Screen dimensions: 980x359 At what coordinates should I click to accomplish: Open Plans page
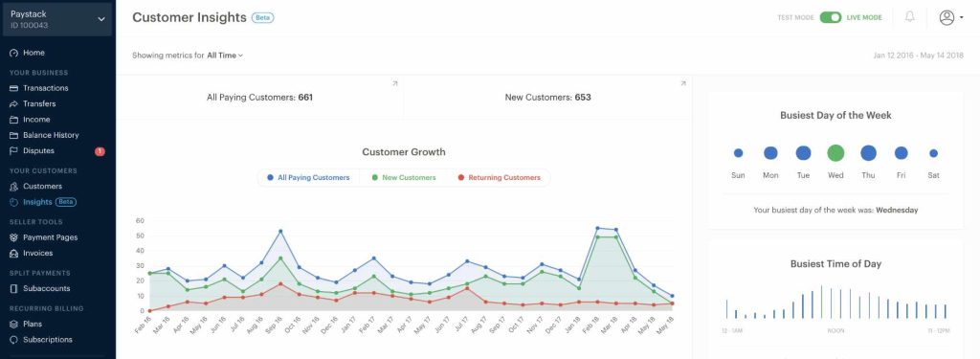point(33,324)
